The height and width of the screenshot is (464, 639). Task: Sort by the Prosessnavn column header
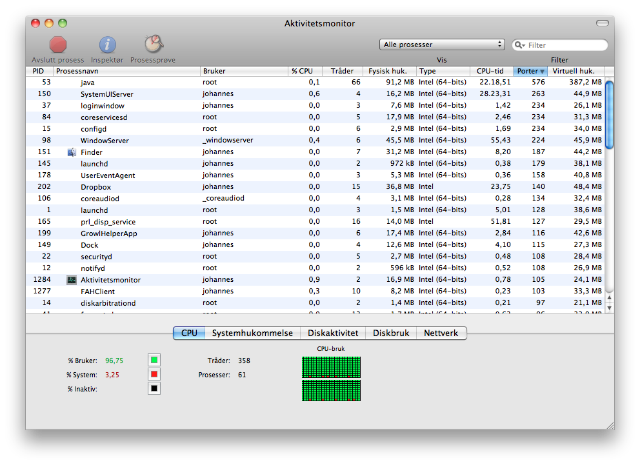click(127, 71)
